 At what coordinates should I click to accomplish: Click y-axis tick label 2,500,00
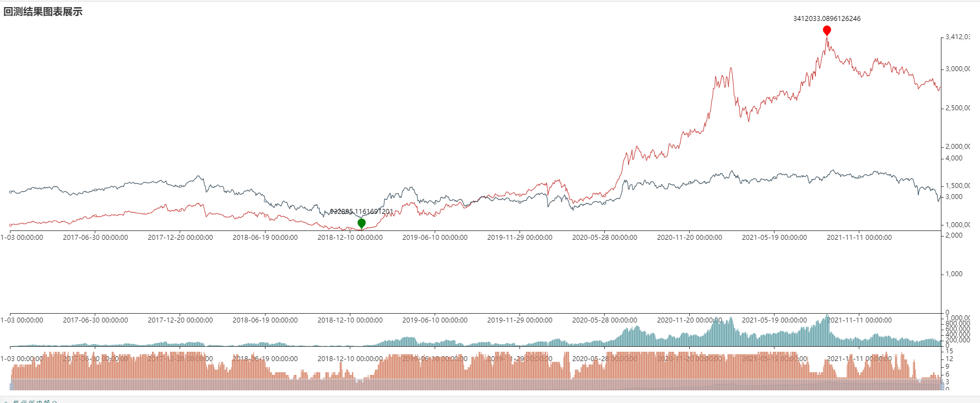coord(957,108)
